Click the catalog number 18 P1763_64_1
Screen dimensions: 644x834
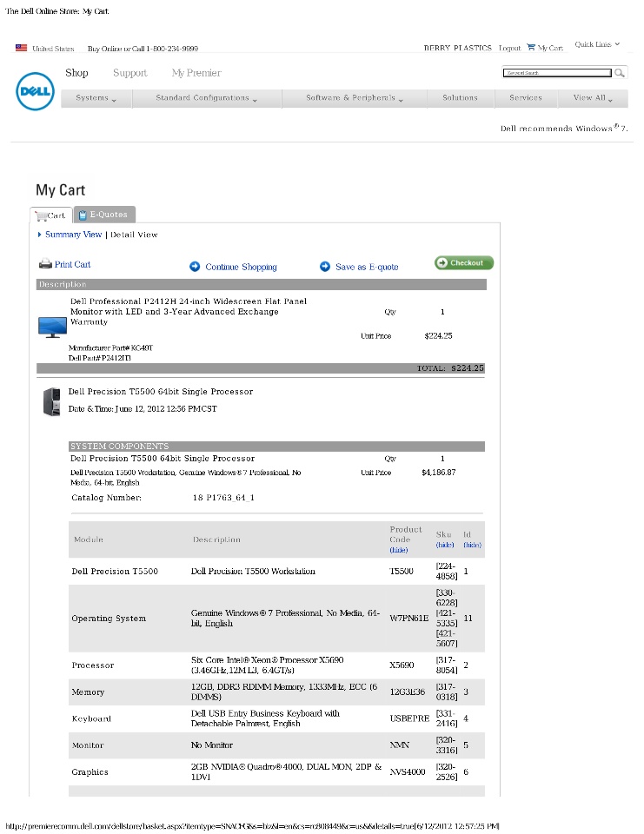click(223, 498)
